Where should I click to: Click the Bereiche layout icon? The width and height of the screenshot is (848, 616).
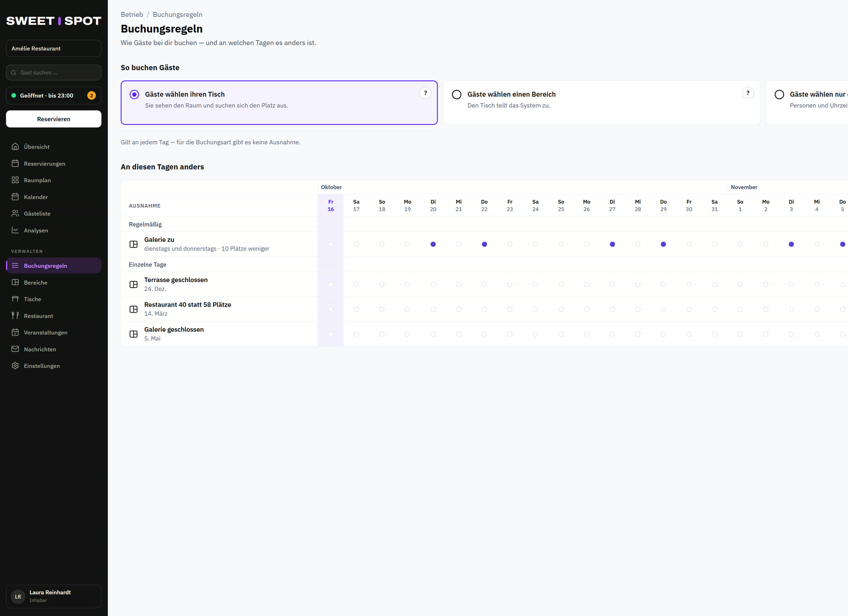(x=15, y=283)
